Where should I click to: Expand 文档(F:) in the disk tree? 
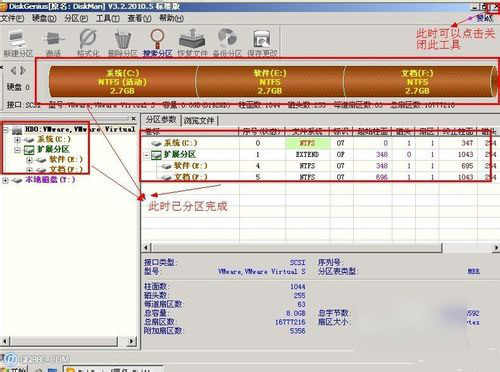pyautogui.click(x=29, y=170)
